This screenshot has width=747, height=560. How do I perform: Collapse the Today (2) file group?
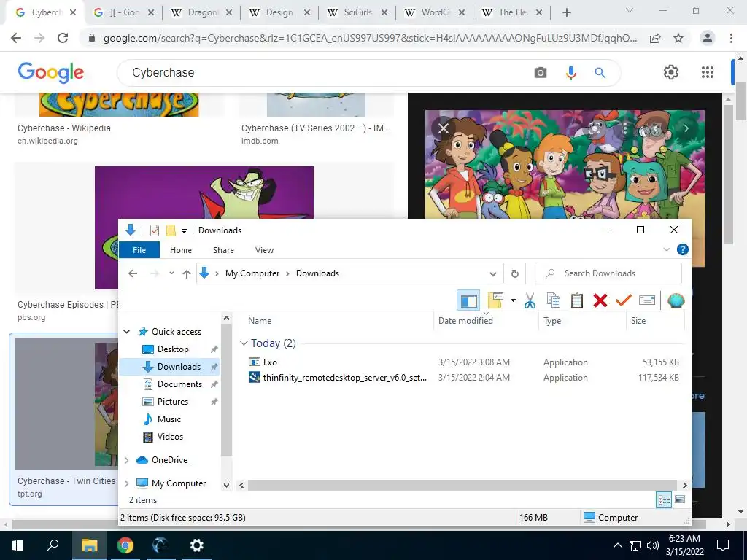pyautogui.click(x=244, y=343)
